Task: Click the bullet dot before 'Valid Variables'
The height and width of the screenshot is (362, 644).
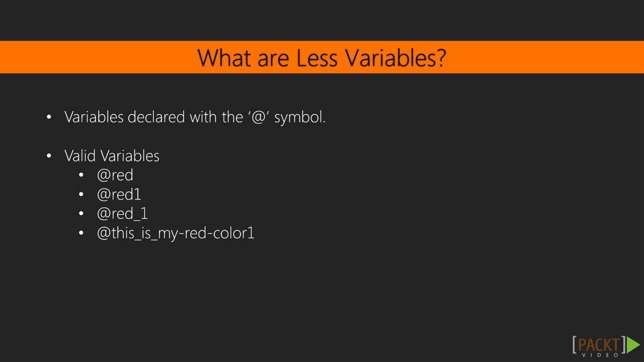Action: coord(49,156)
